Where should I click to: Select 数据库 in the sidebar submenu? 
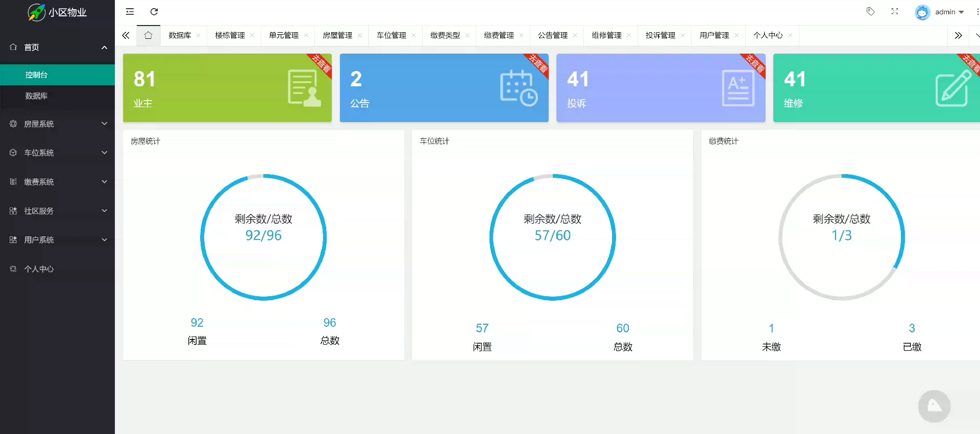tap(37, 96)
